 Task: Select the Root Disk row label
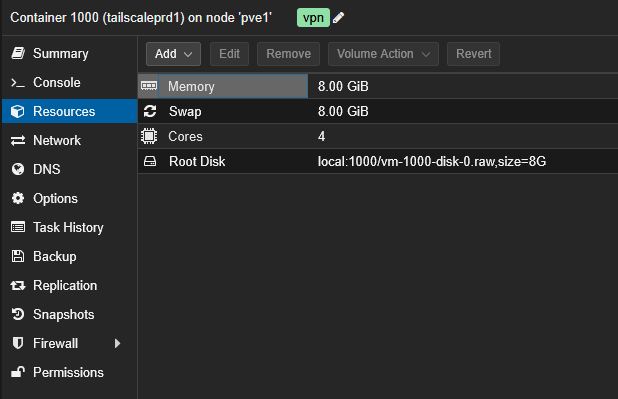click(x=197, y=161)
